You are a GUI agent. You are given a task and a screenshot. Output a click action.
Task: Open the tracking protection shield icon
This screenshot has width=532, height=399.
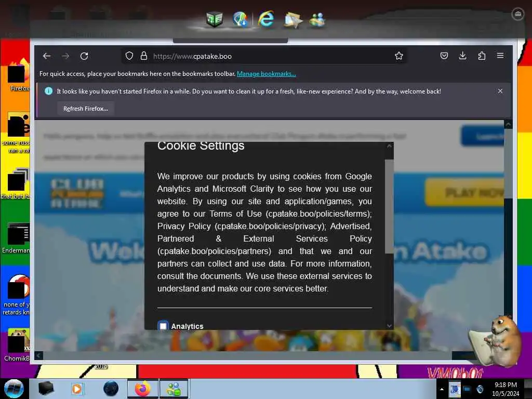click(129, 56)
